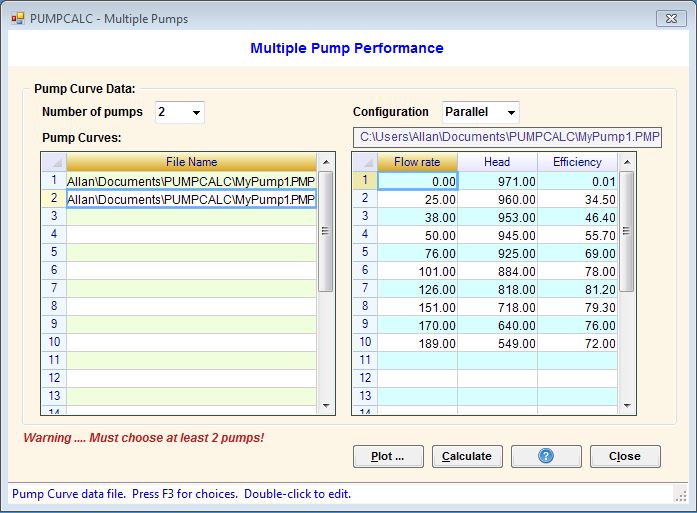Select head cell 884.00
Screen dimensions: 697x513
(x=497, y=271)
